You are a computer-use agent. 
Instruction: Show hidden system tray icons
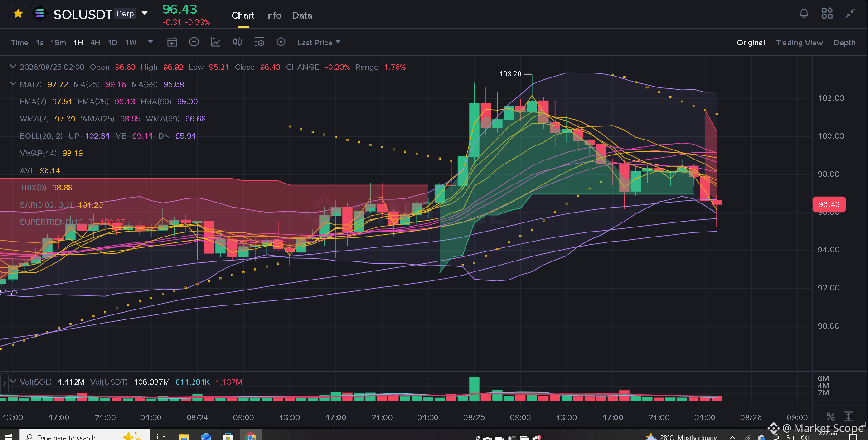732,437
